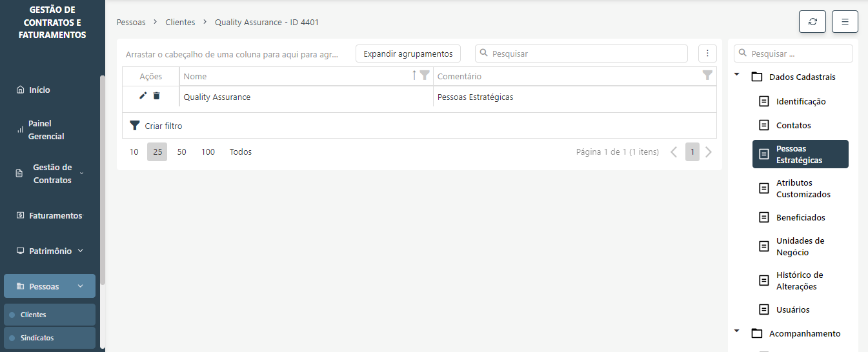Click the refresh icon button at top right
This screenshot has height=352, width=868.
[x=812, y=21]
